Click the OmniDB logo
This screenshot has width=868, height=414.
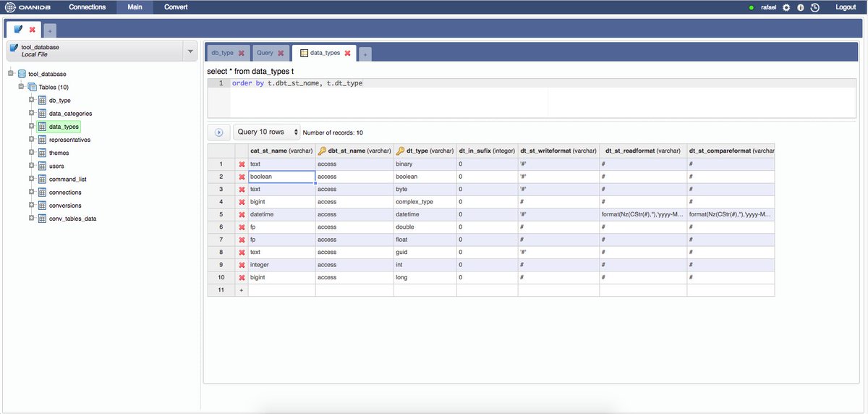(26, 7)
